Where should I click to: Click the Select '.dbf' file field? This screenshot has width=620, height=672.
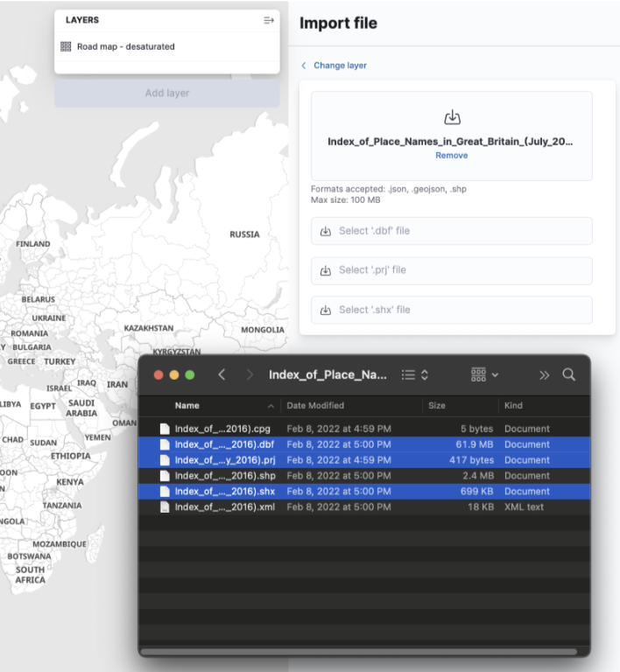452,231
